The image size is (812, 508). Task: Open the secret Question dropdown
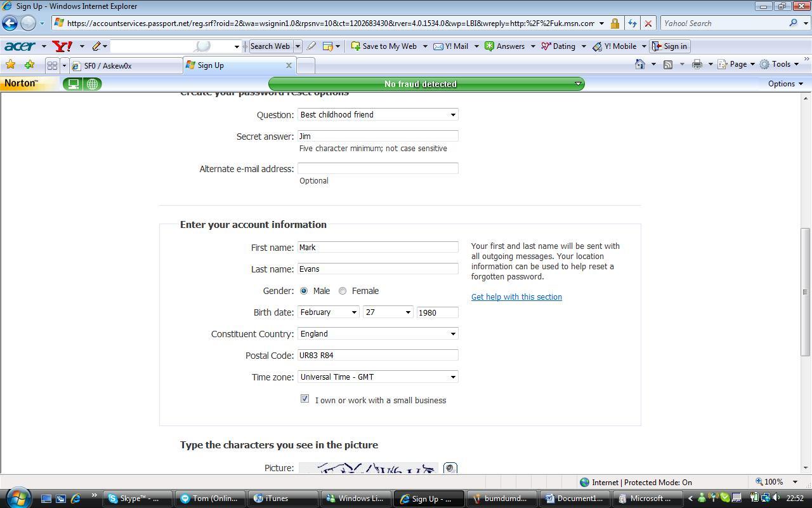(x=377, y=115)
